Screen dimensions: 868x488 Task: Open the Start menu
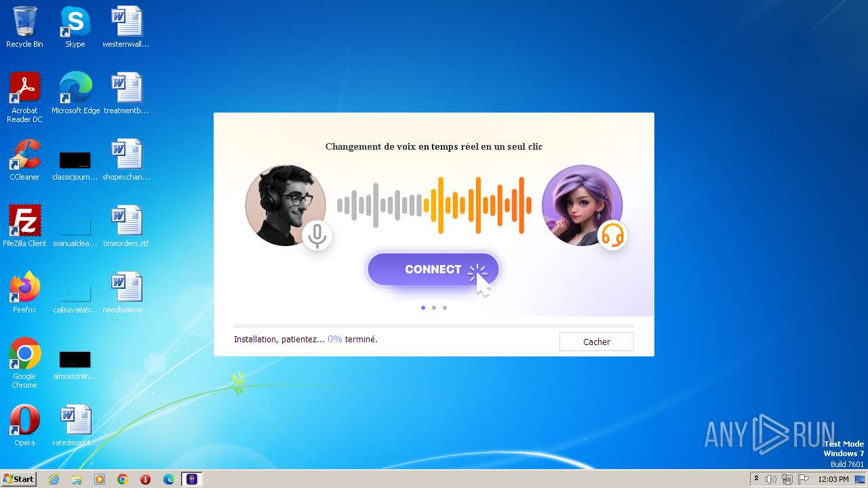tap(19, 479)
